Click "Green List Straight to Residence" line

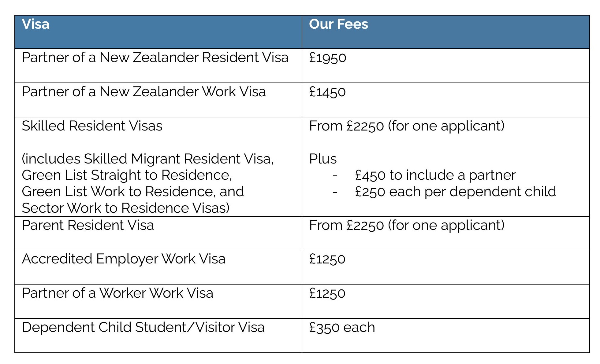pos(127,175)
